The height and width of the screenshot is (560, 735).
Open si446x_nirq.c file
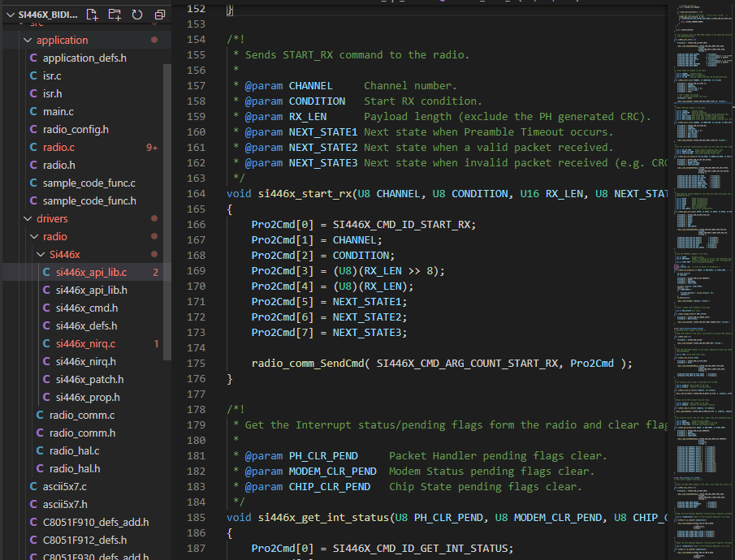pos(84,343)
